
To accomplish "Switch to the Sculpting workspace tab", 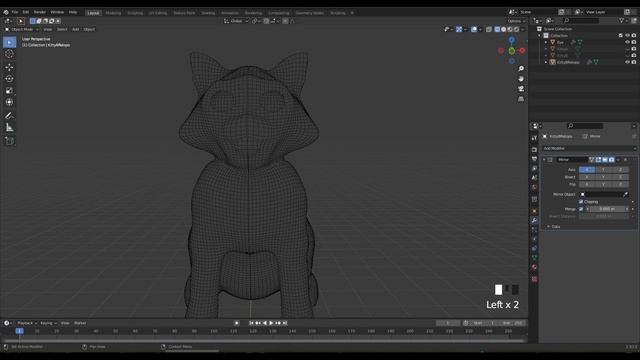I will 135,13.
